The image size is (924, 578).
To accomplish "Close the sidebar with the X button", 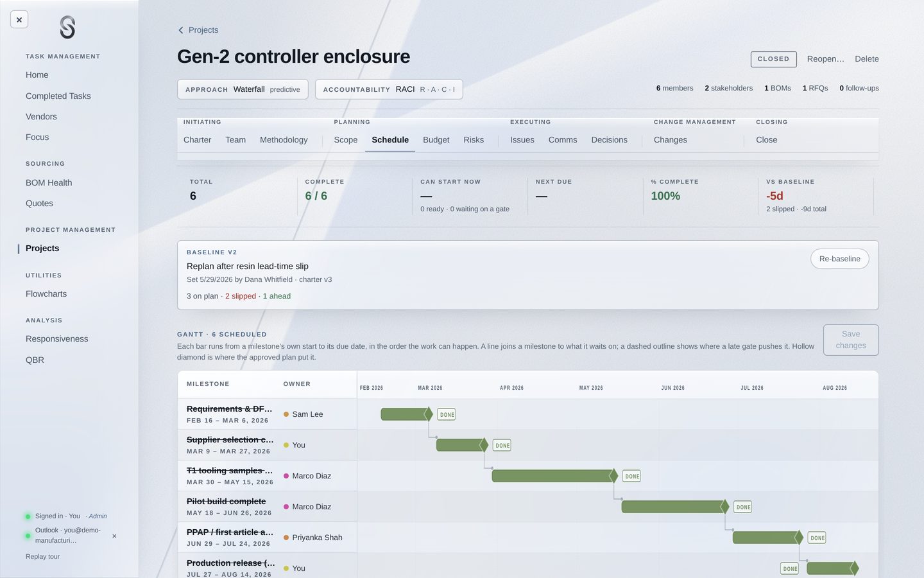I will (x=19, y=20).
